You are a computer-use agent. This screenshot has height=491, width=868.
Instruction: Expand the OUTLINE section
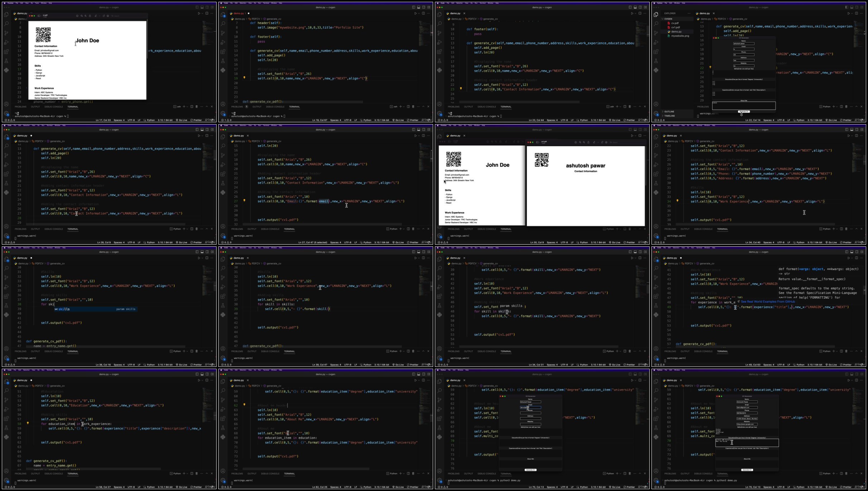(x=669, y=112)
